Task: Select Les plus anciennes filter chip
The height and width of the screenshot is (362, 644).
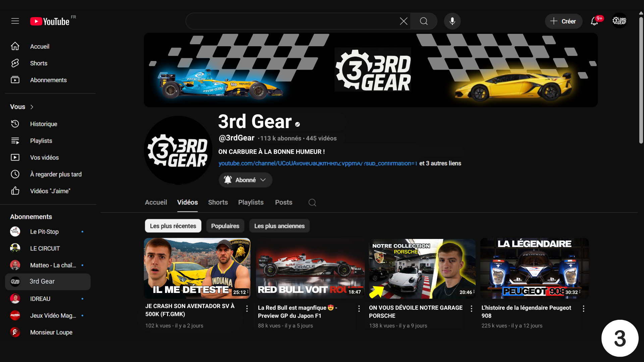Action: click(x=279, y=226)
